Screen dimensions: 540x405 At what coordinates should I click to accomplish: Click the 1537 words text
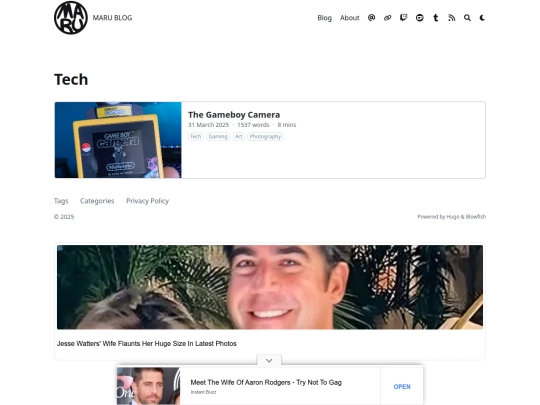[253, 125]
